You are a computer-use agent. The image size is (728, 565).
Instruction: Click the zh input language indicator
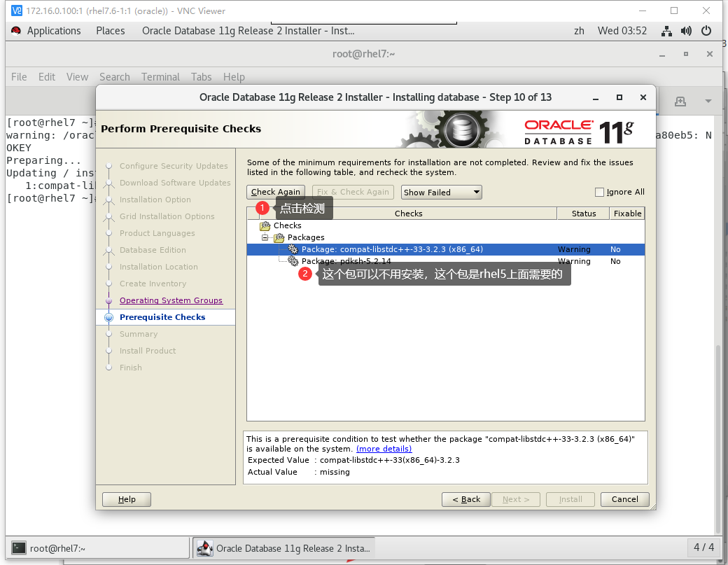[x=579, y=31]
